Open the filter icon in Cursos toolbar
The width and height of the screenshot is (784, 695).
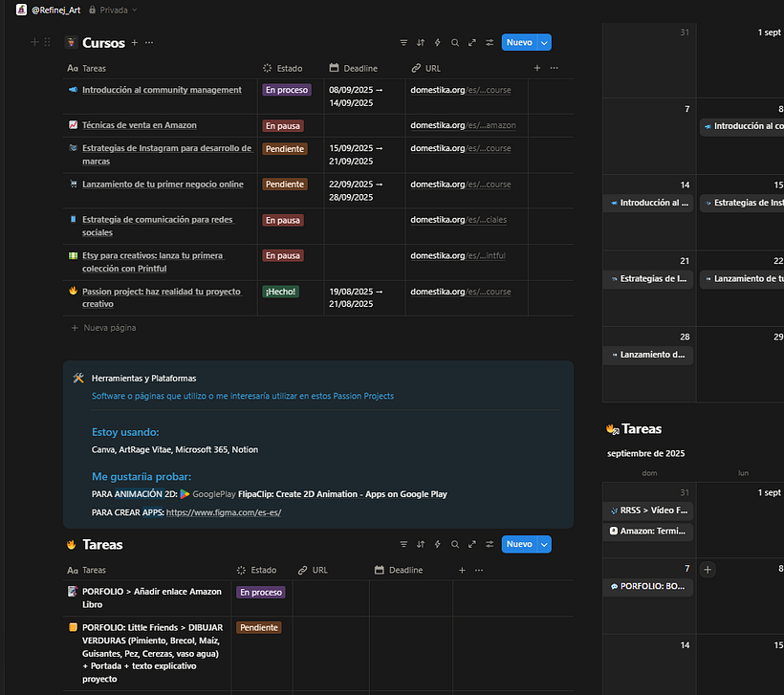403,43
